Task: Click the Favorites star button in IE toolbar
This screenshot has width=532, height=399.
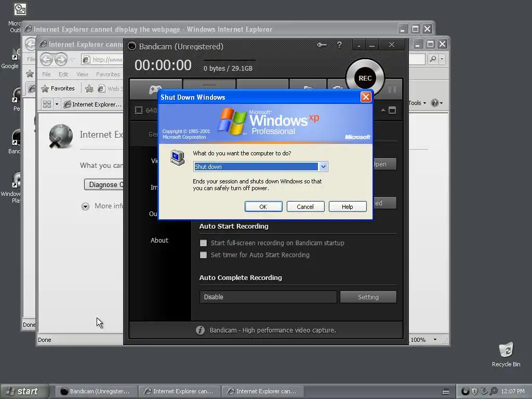Action: (x=58, y=88)
